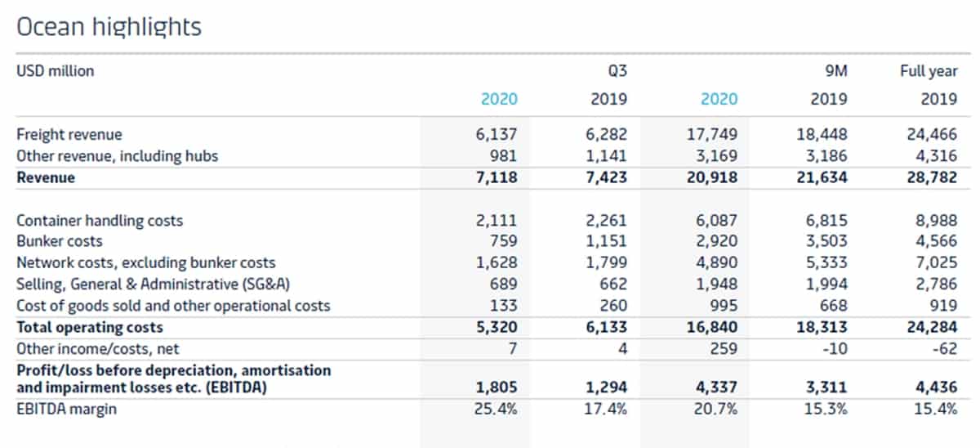The height and width of the screenshot is (448, 980).
Task: Select EBITDA margin value 20.7%
Action: pyautogui.click(x=715, y=409)
